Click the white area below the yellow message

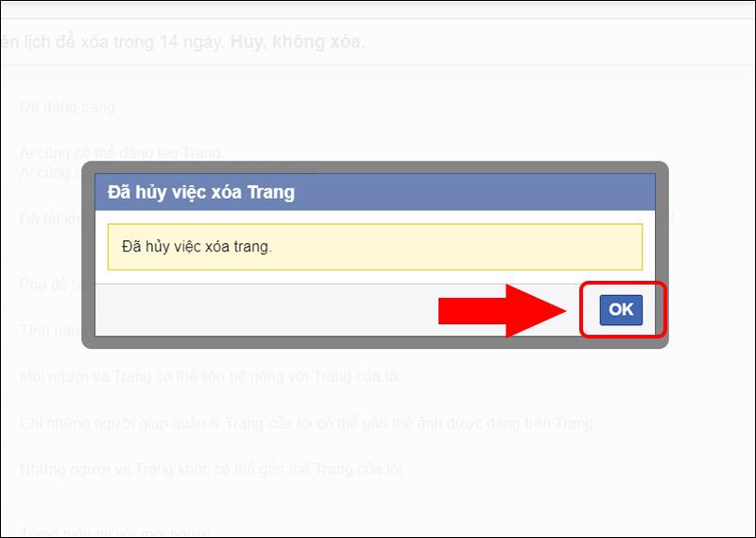[x=374, y=277]
